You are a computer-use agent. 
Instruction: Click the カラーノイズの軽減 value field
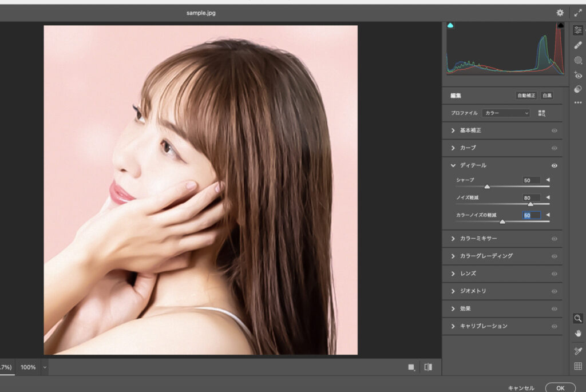click(531, 215)
